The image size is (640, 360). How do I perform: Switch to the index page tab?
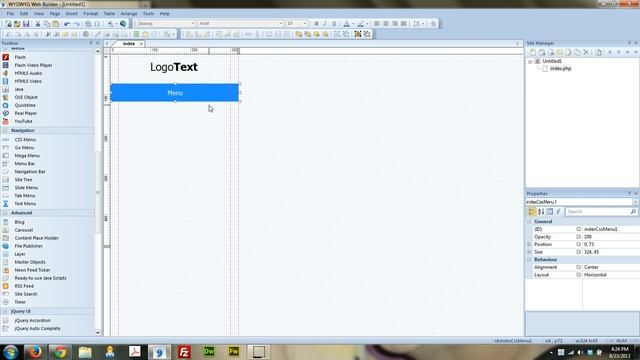tap(129, 44)
